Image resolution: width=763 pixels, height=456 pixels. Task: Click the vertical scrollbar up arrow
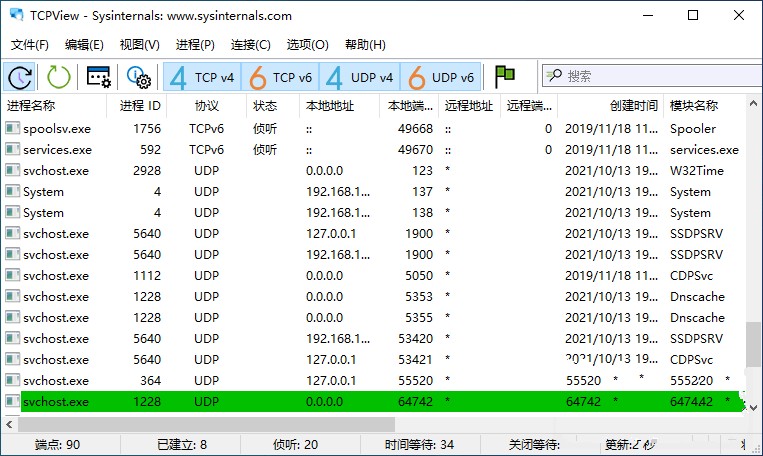tap(753, 103)
